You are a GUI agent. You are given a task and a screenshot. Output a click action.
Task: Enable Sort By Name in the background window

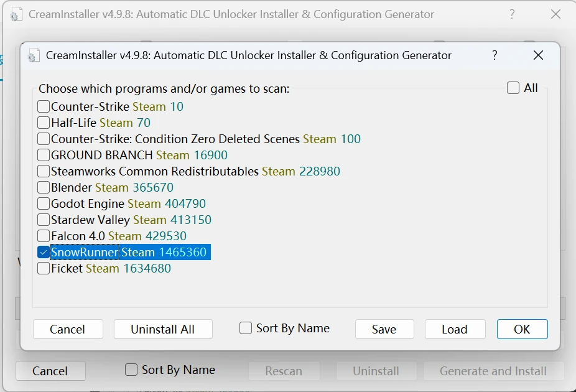click(x=131, y=370)
